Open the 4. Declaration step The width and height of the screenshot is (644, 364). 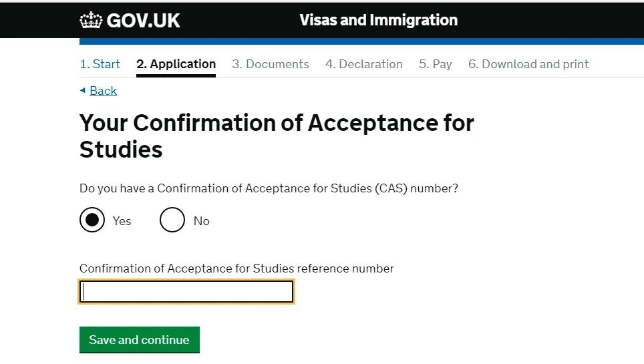click(363, 64)
